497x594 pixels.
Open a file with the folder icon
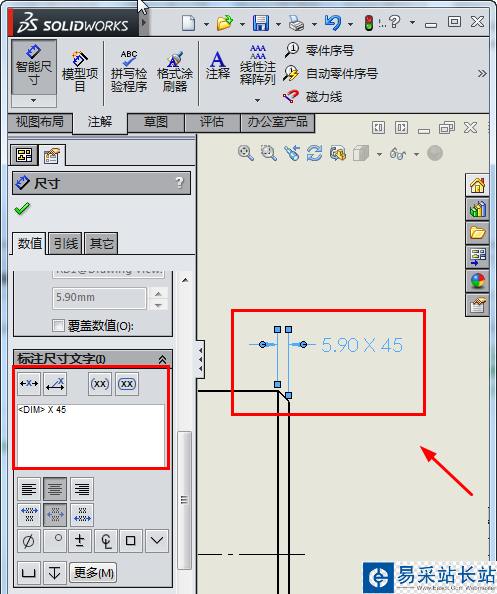pos(225,23)
